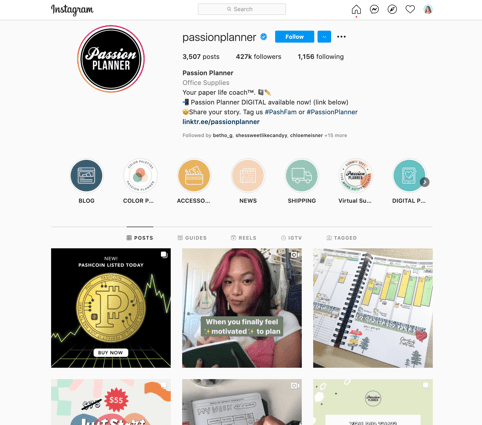
Task: Go to Instagram home feed icon
Action: (356, 9)
